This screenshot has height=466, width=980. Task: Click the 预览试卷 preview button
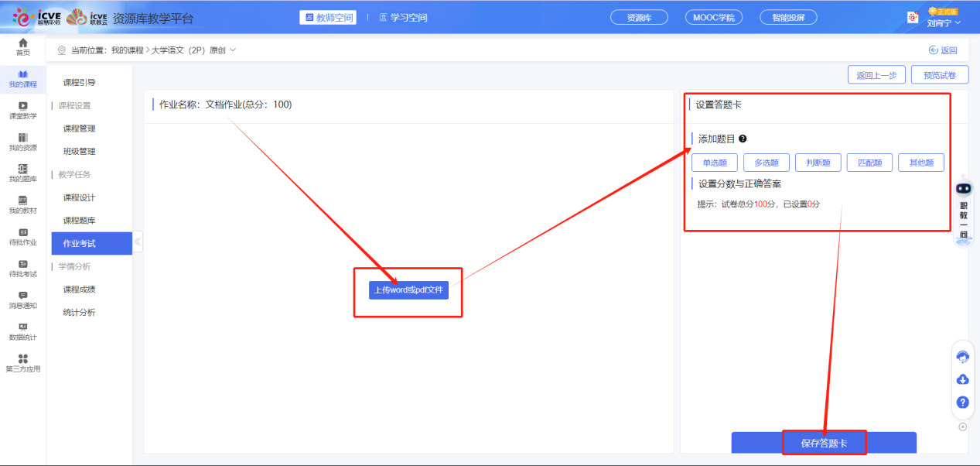click(x=940, y=75)
